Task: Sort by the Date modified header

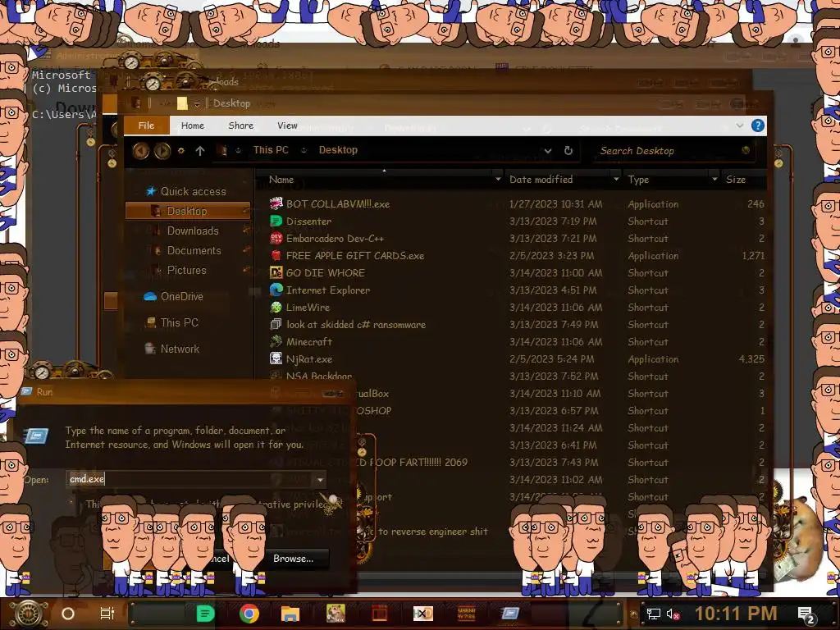Action: coord(541,180)
